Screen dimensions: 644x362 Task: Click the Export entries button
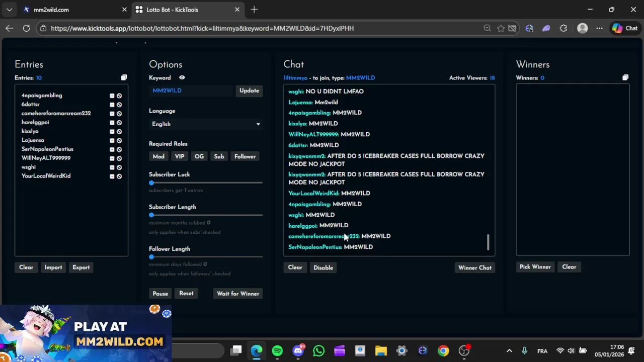(x=81, y=267)
